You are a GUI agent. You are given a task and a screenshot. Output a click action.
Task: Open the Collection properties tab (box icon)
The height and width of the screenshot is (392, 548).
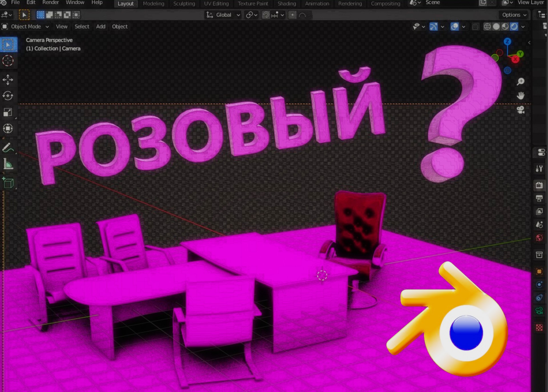(x=539, y=255)
